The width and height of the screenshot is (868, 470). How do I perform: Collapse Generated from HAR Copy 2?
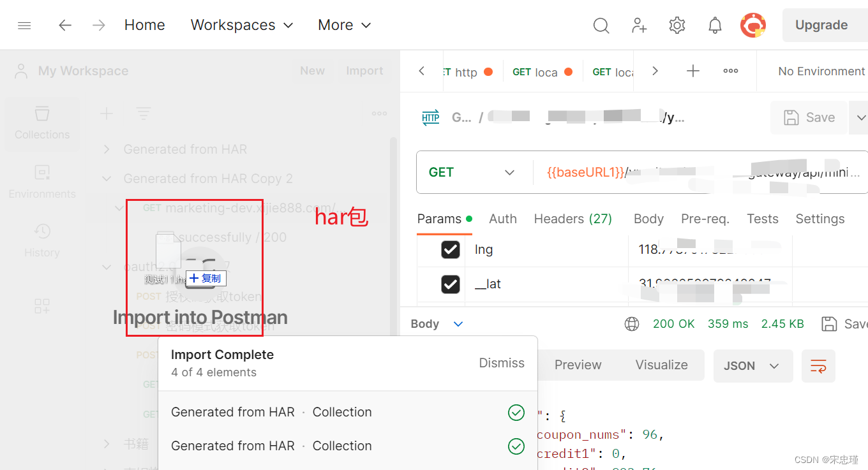click(x=107, y=179)
